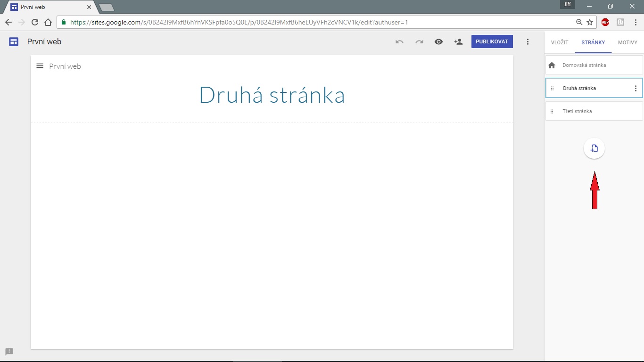The height and width of the screenshot is (362, 644).
Task: Add editors with person-plus icon
Action: pyautogui.click(x=458, y=41)
